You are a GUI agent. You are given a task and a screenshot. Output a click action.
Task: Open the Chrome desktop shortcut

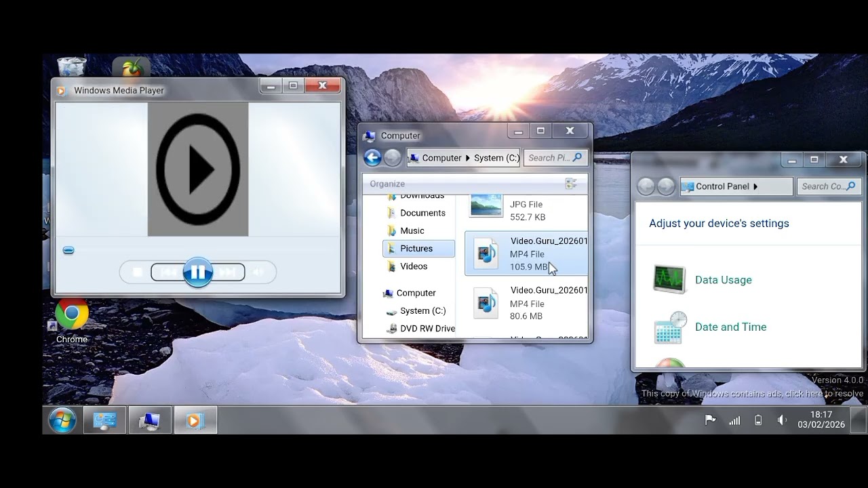pyautogui.click(x=71, y=322)
